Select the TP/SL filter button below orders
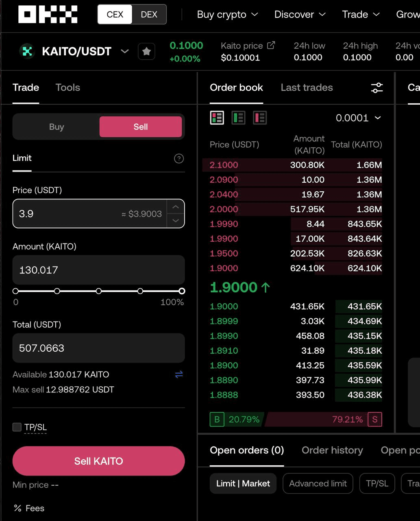420x521 pixels. coord(377,483)
